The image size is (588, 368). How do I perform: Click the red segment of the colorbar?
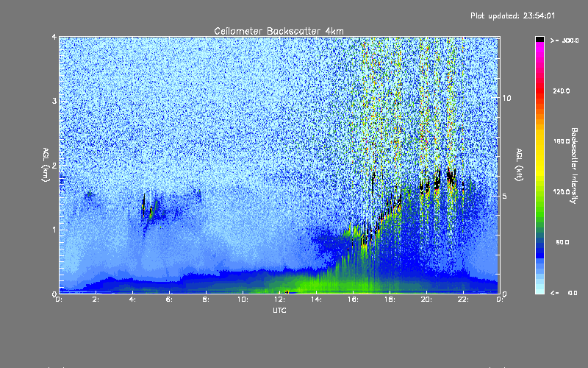pyautogui.click(x=539, y=92)
